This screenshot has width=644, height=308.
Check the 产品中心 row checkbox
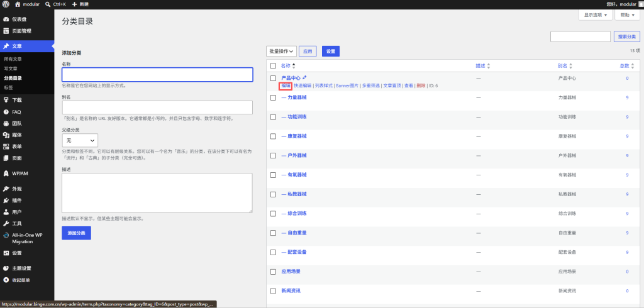coord(273,78)
